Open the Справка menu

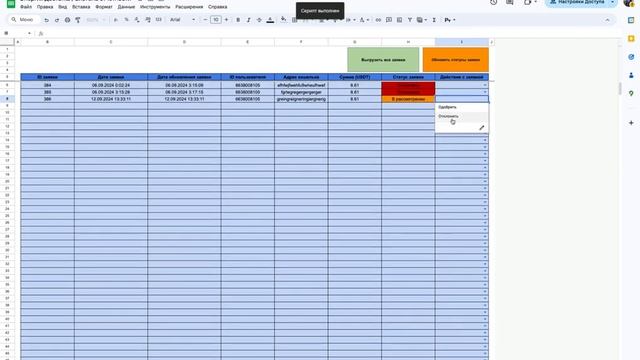218,7
